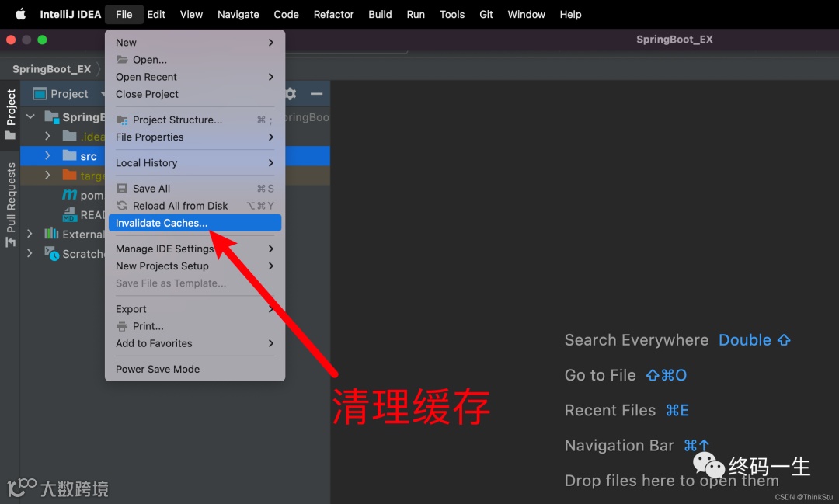839x504 pixels.
Task: Click the Reload All from Disk icon
Action: pos(122,206)
